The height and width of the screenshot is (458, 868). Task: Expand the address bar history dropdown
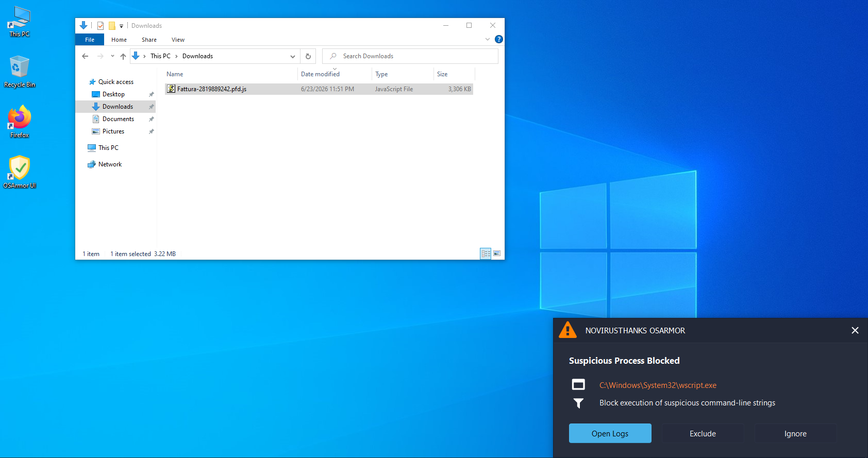coord(293,56)
